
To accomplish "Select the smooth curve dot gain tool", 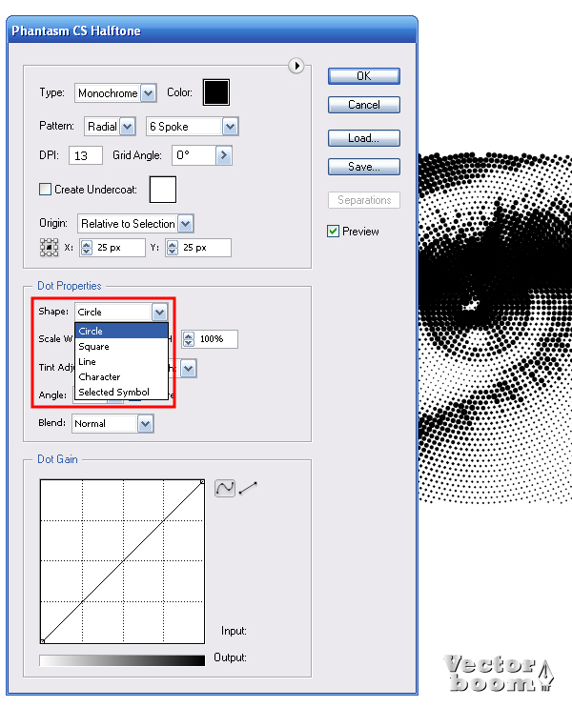I will 225,489.
